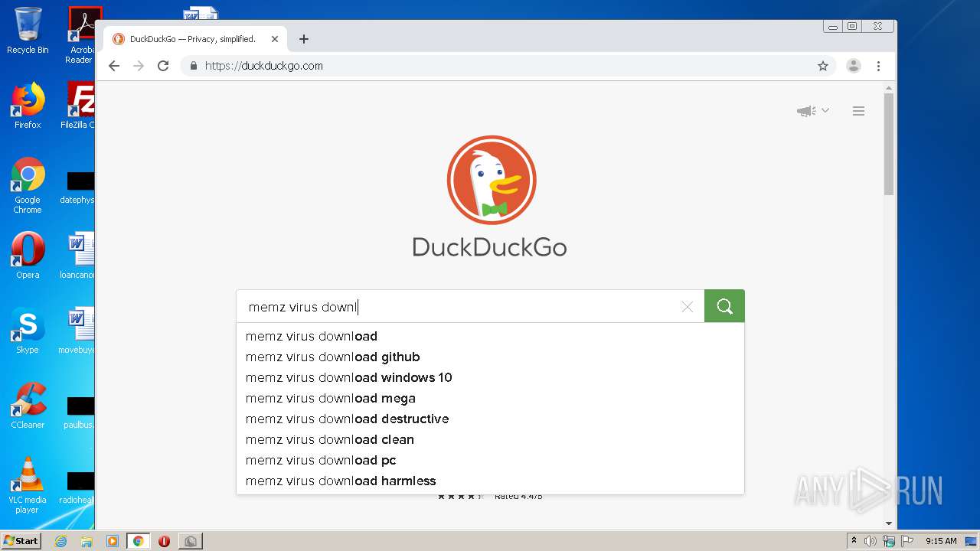Open the FileZilla Client desktop shortcut
The width and height of the screenshot is (980, 551).
click(79, 106)
